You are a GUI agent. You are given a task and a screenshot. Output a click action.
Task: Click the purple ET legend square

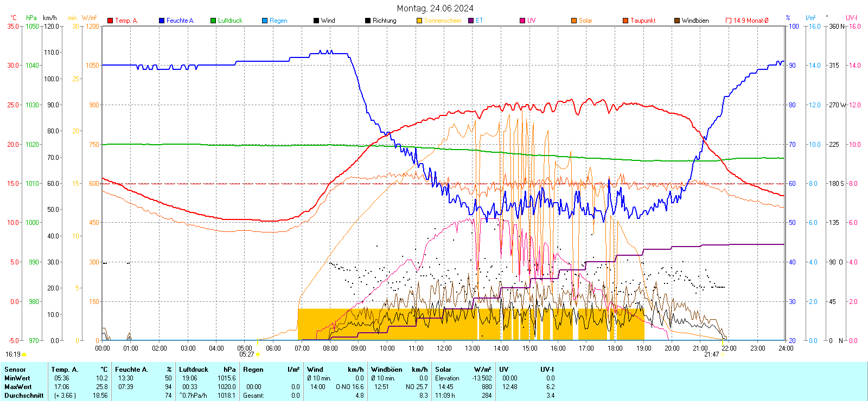pos(471,21)
